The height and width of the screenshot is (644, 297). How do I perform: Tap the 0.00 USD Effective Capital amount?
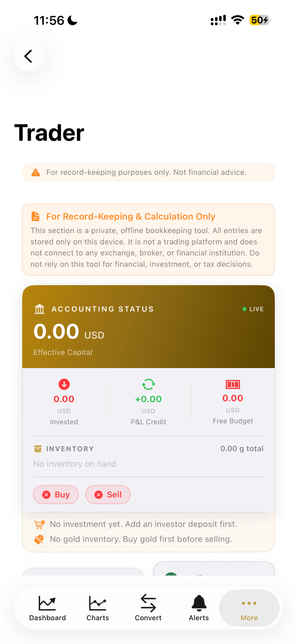69,332
